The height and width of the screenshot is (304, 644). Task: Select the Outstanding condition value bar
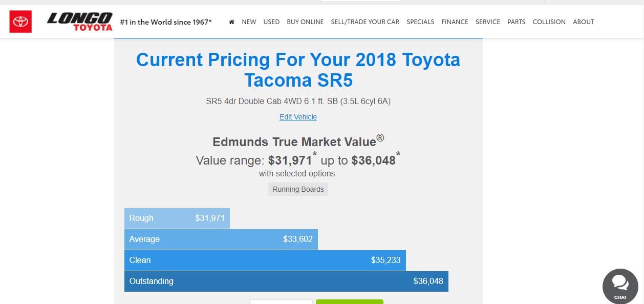click(x=286, y=281)
